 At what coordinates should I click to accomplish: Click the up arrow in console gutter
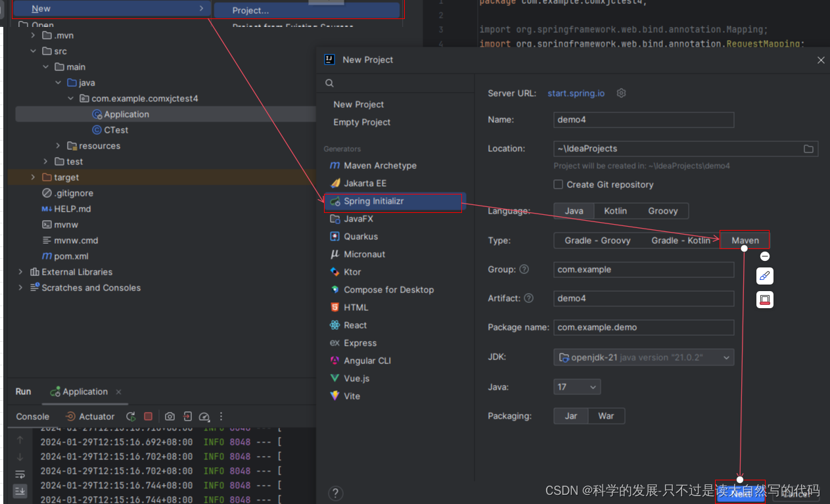point(20,440)
